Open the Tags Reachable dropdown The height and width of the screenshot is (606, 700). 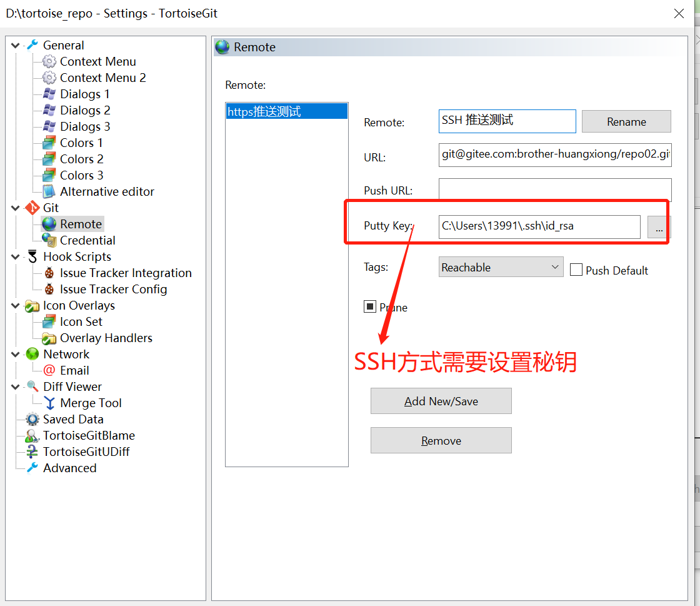[501, 267]
